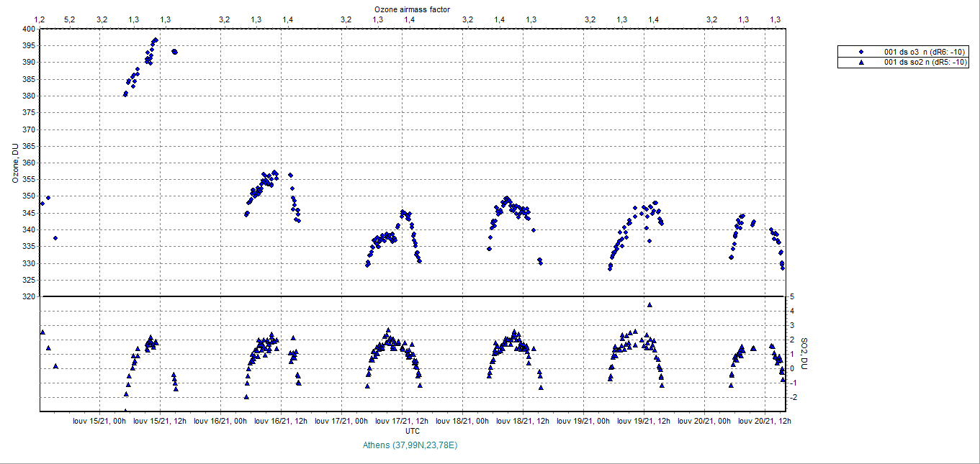Click the isolated ozone diamond near 337 DU at left
Viewport: 980px width, 464px height.
click(x=55, y=238)
